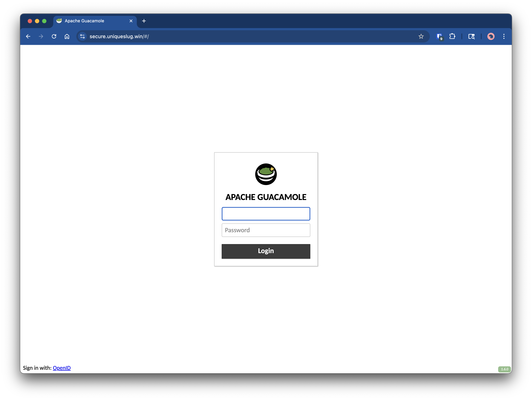The image size is (532, 400).
Task: View site information icon in address bar
Action: point(82,36)
